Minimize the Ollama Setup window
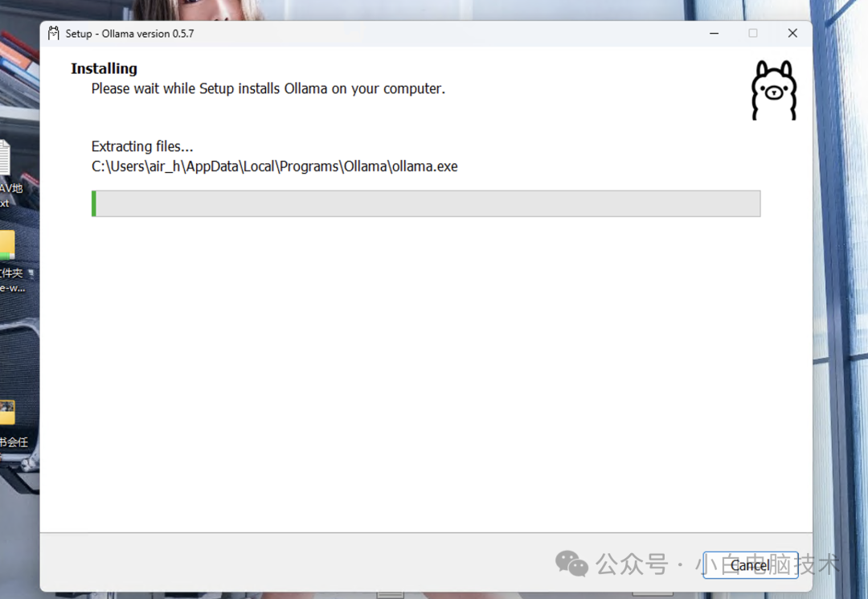 (x=714, y=33)
